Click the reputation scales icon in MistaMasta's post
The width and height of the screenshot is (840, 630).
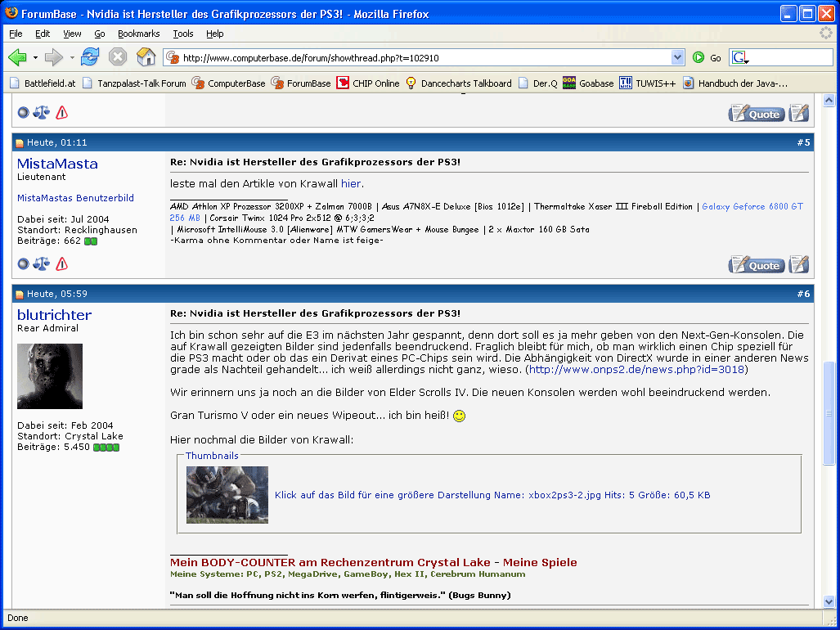pyautogui.click(x=41, y=263)
